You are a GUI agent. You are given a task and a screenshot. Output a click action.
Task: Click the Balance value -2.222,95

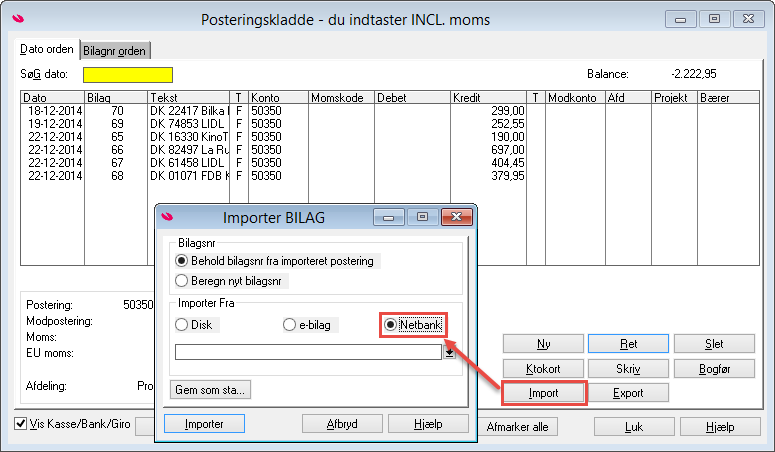tap(693, 74)
